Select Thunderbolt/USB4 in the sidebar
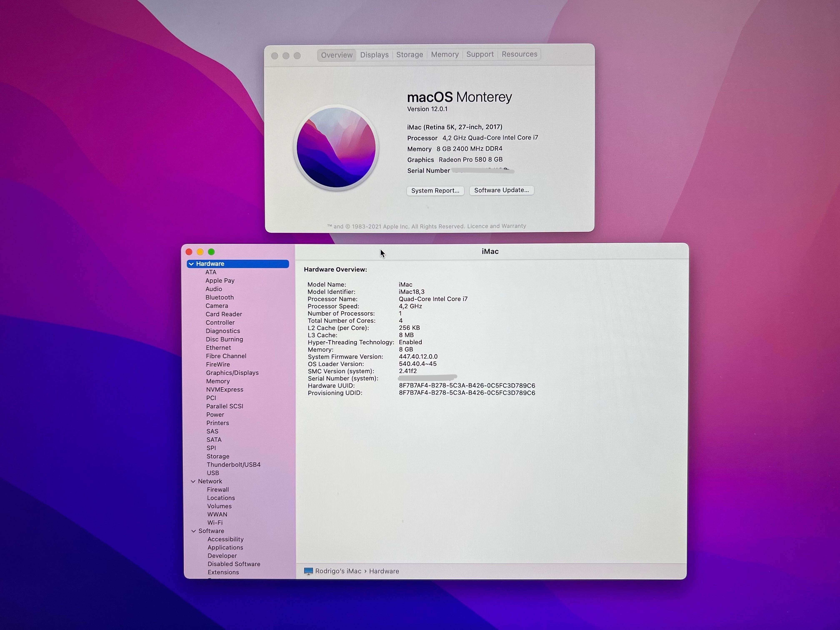 pyautogui.click(x=234, y=465)
